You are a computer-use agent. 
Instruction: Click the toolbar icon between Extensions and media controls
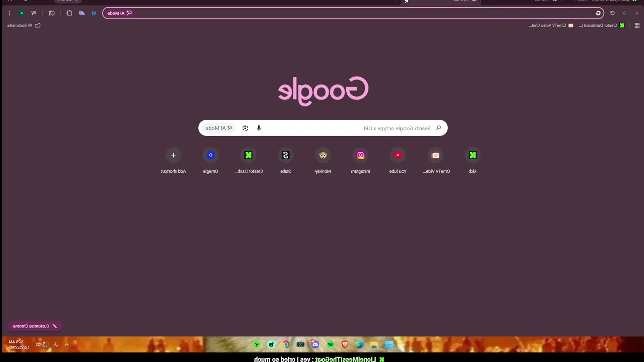(x=51, y=13)
